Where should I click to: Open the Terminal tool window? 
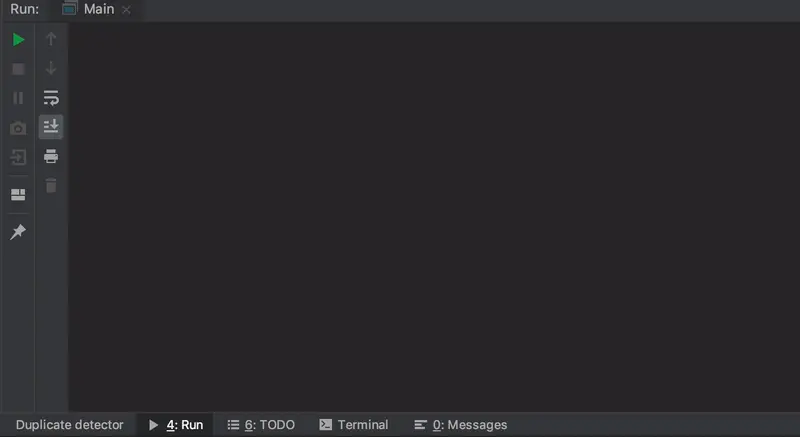(x=354, y=425)
